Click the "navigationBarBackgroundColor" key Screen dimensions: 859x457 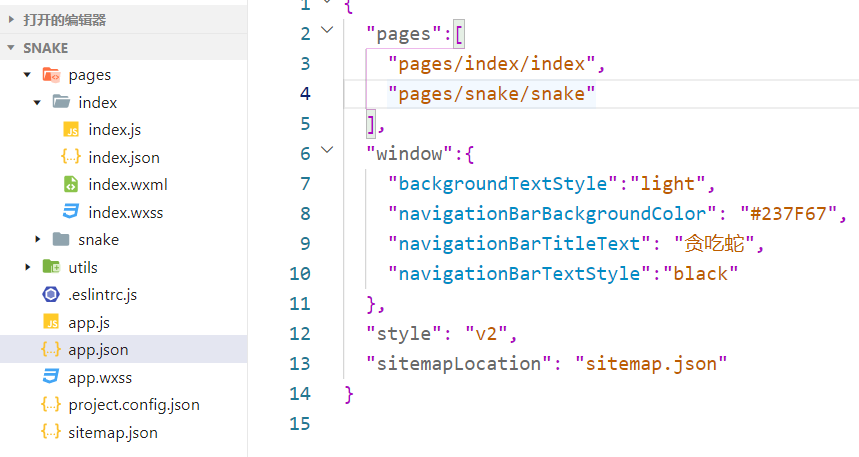tap(552, 214)
